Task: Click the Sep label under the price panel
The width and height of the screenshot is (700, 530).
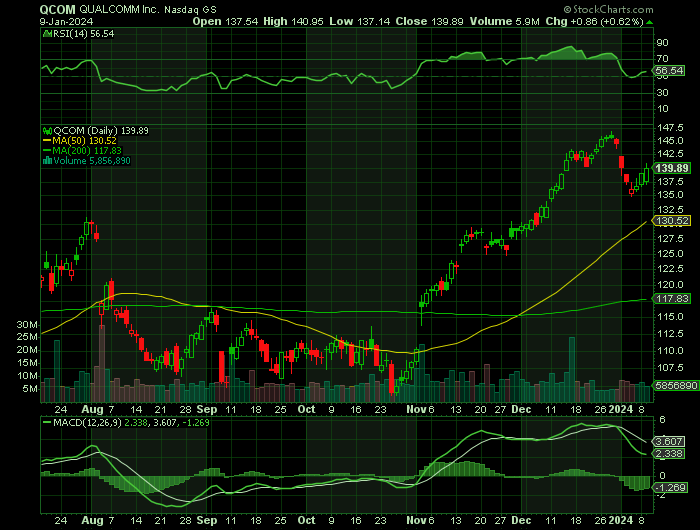Action: pyautogui.click(x=207, y=409)
